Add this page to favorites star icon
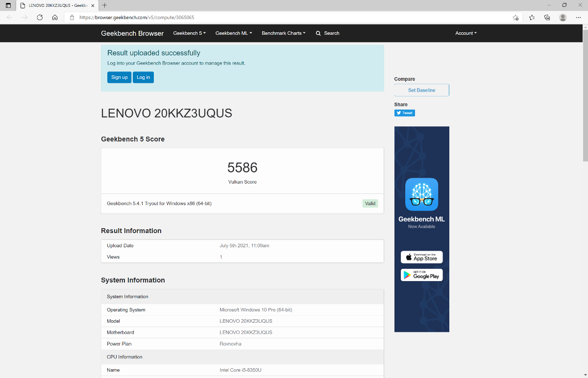The width and height of the screenshot is (588, 378). (x=515, y=17)
